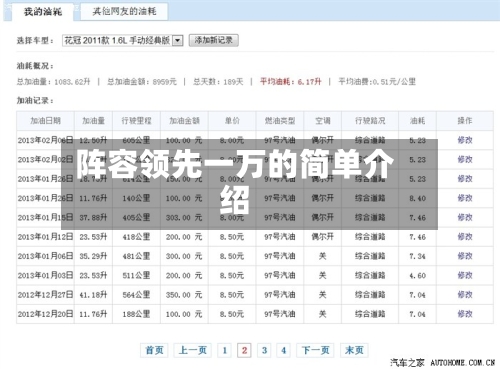Click 修改 for the 2012年12月20日 record

(465, 314)
